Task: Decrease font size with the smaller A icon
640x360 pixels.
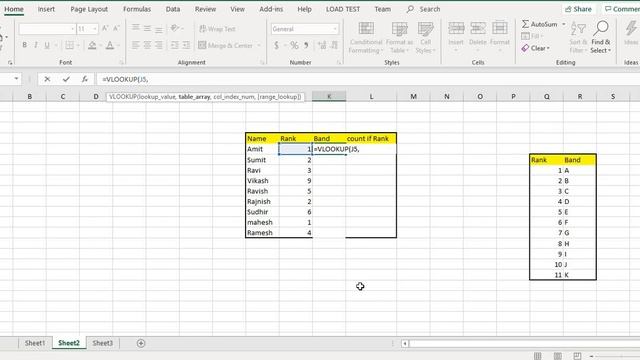Action: coord(116,29)
